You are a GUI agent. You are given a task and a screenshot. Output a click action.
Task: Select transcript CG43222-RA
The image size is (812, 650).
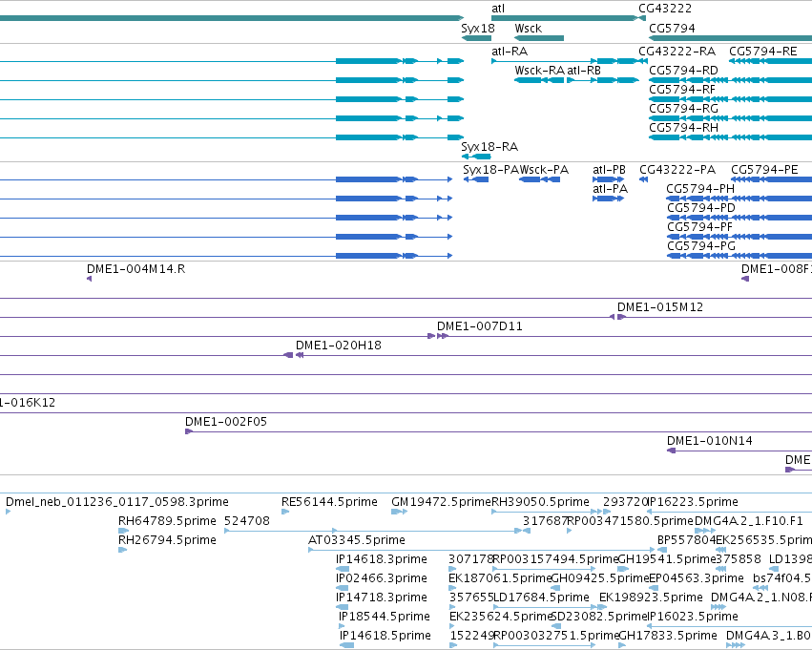click(x=677, y=52)
